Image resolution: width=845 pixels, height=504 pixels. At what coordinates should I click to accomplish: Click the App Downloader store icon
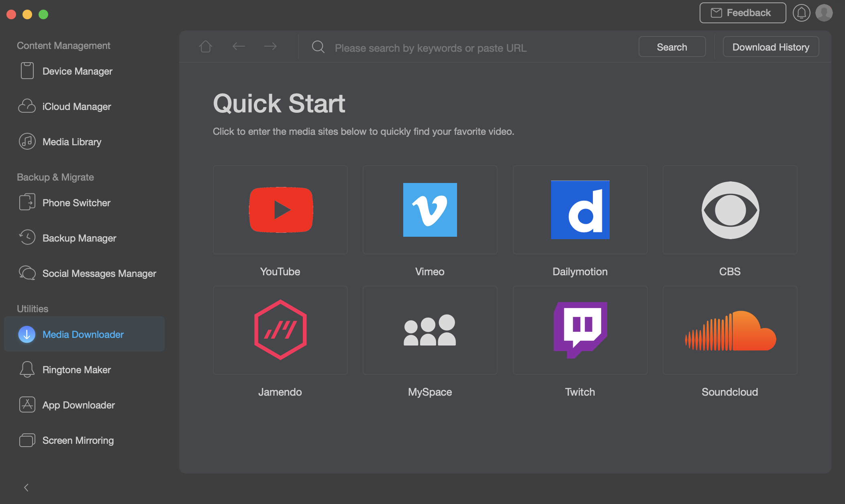pos(27,404)
